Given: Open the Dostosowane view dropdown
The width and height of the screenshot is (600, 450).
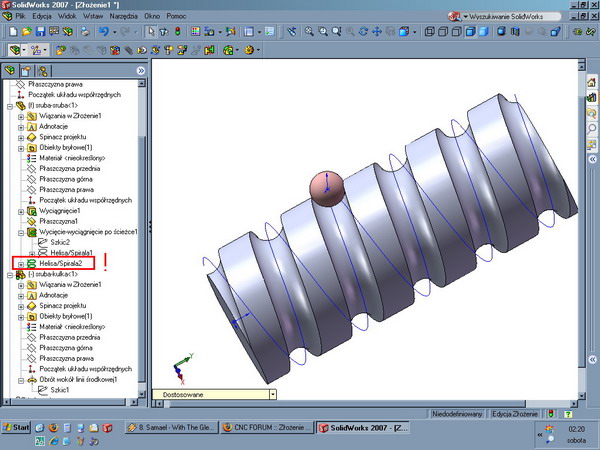Looking at the screenshot, I should point(272,394).
